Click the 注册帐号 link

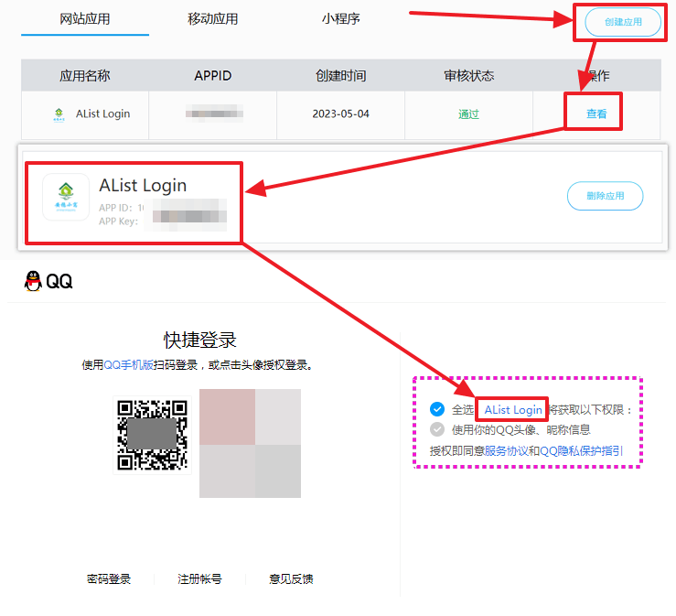tap(199, 578)
